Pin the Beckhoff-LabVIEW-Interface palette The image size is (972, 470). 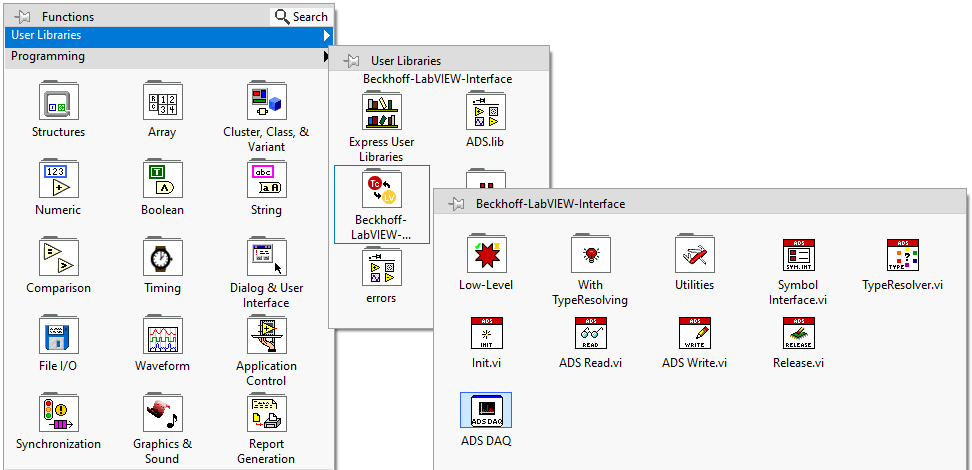pos(456,204)
